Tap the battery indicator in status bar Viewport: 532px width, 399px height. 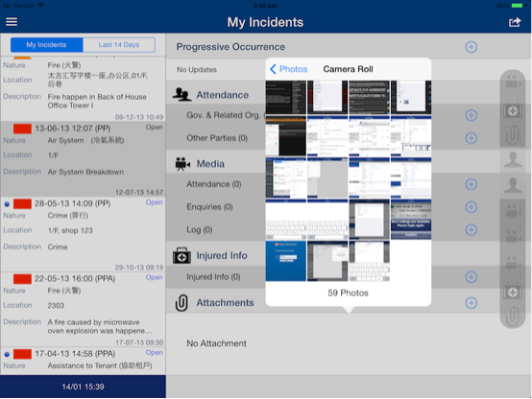(518, 6)
